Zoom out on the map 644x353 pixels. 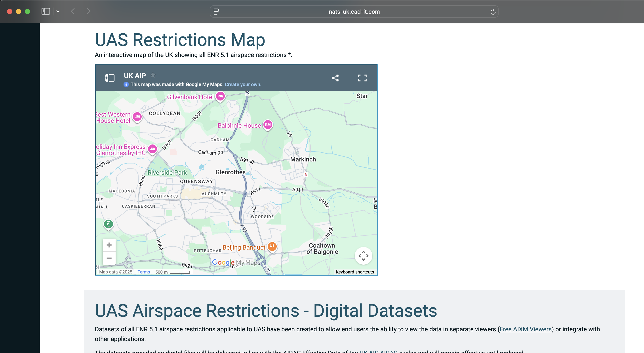coord(109,258)
